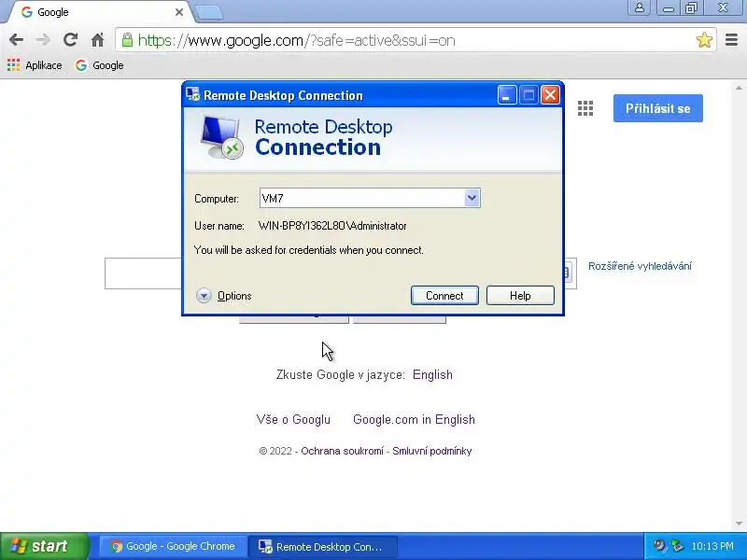Screen dimensions: 747x560
Task: Click the username WIN-BP8YI362L8O\Administrator text
Action: click(x=332, y=226)
